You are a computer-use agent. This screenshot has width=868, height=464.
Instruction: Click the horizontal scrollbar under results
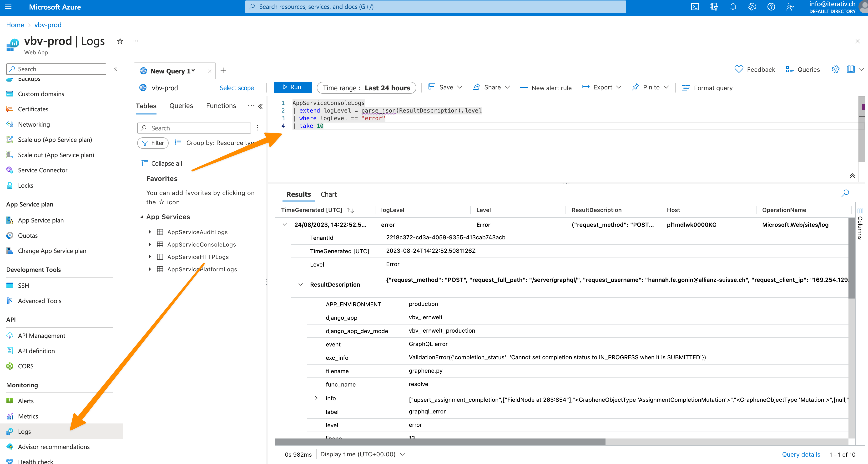[440, 442]
